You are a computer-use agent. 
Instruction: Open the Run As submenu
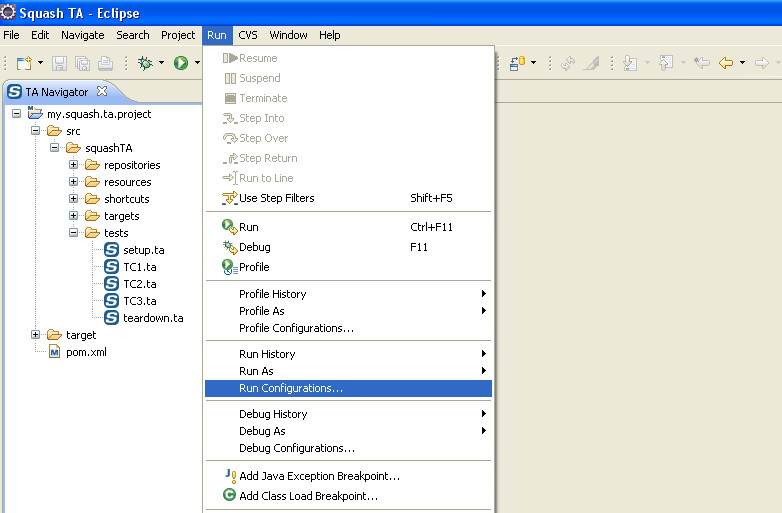[348, 371]
